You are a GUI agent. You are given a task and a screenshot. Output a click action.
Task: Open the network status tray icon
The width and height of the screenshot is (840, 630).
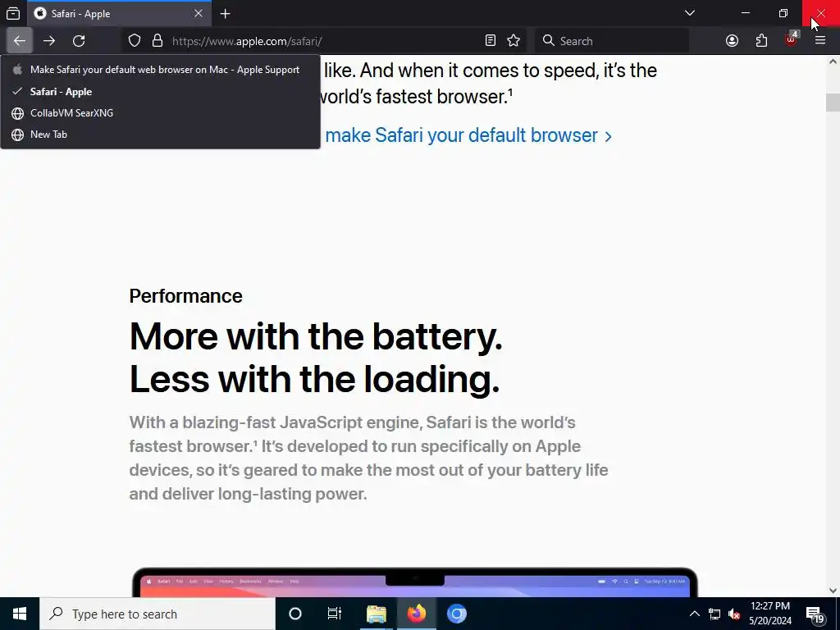tap(714, 614)
